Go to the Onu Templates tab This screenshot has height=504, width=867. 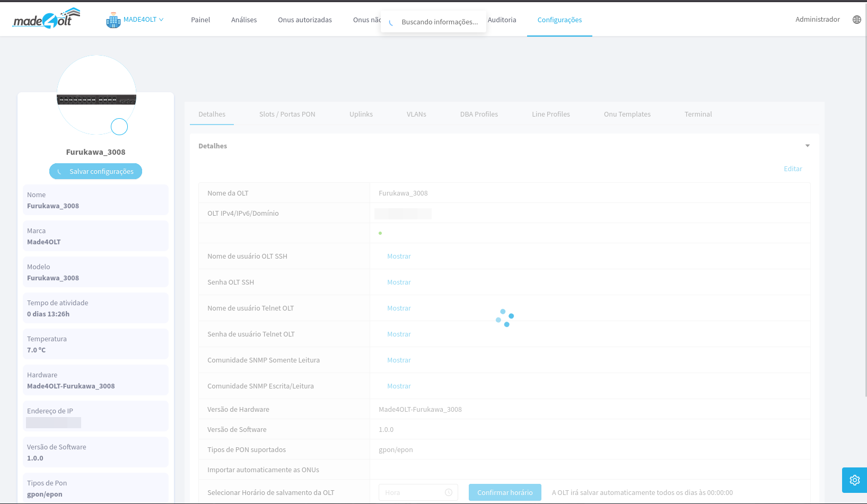[x=627, y=114]
